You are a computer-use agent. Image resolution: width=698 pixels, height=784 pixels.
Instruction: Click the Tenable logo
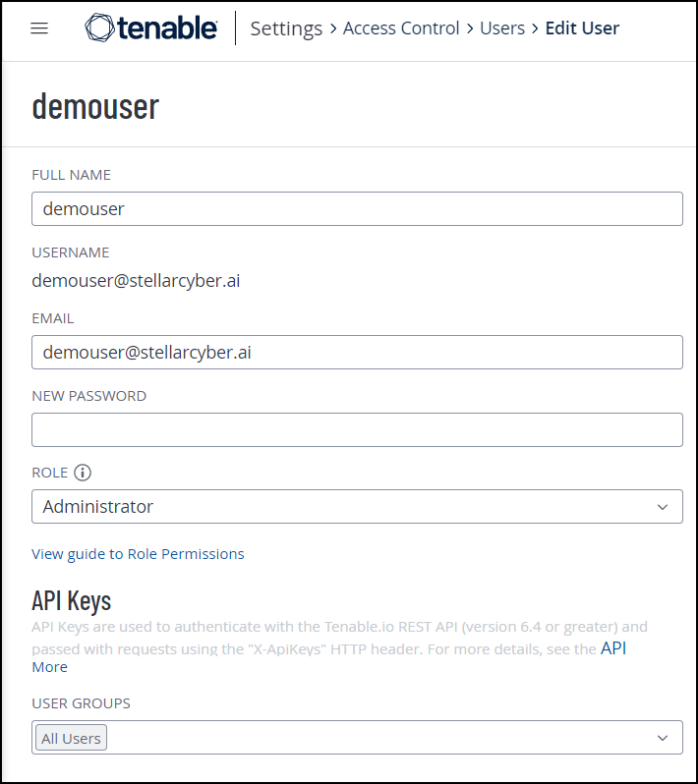151,28
